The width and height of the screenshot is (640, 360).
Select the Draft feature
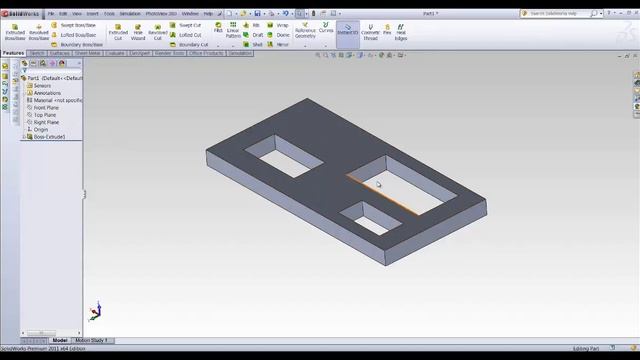coord(253,35)
